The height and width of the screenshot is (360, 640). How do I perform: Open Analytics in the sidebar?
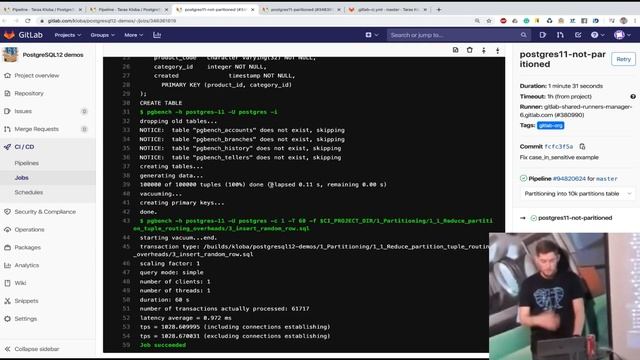point(27,265)
